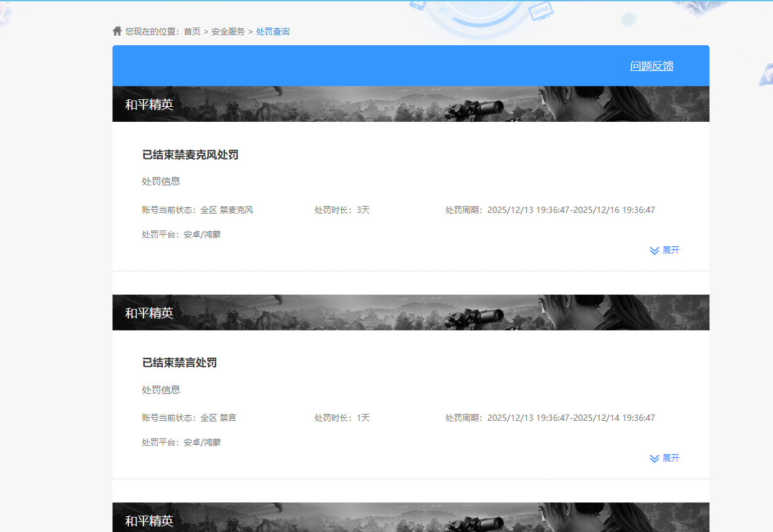
Task: Click the blue 全区 禁麦克风 status link
Action: tap(228, 210)
